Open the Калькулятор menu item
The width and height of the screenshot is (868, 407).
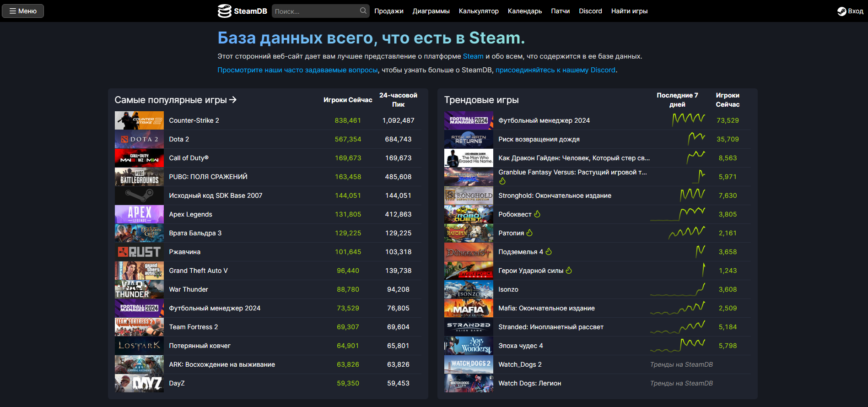[x=479, y=11]
